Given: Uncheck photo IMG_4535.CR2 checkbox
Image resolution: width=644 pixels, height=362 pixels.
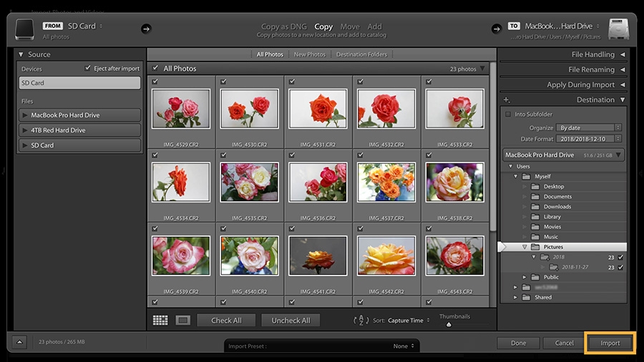Looking at the screenshot, I should (x=223, y=155).
